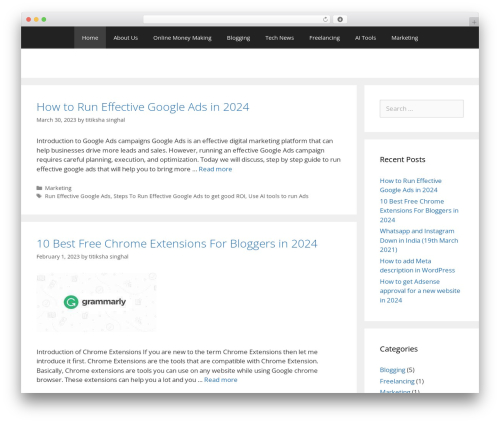The width and height of the screenshot is (500, 423).
Task: Click the Categories heading
Action: point(399,349)
